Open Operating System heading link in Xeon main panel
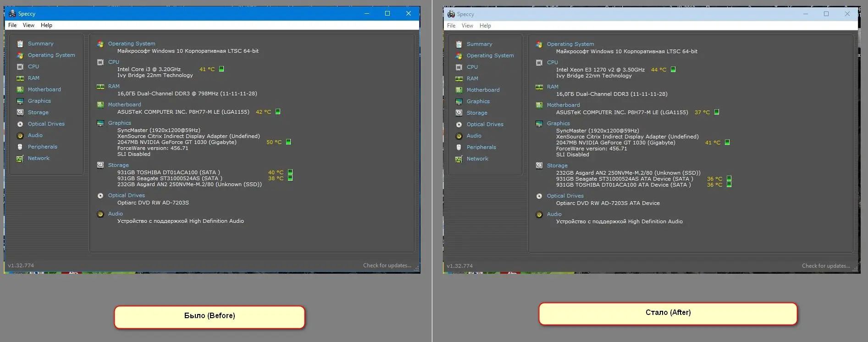The image size is (868, 342). coord(570,44)
